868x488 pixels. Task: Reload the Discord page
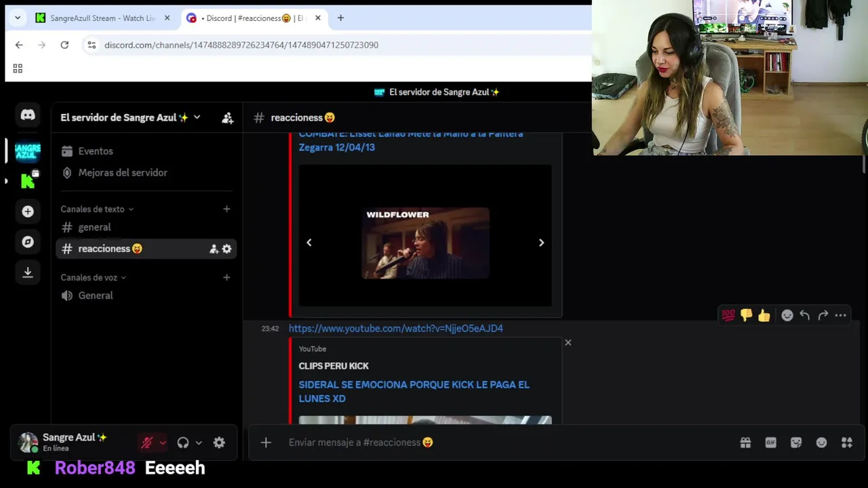64,45
